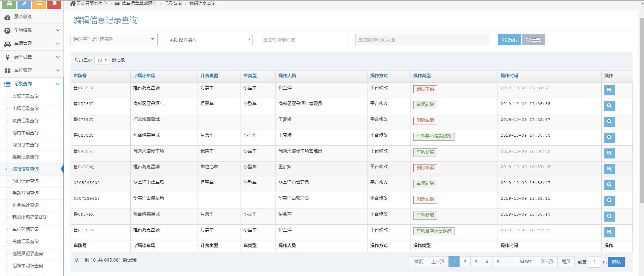Click home icon in breadcrumb
The width and height of the screenshot is (644, 276).
pyautogui.click(x=73, y=3)
